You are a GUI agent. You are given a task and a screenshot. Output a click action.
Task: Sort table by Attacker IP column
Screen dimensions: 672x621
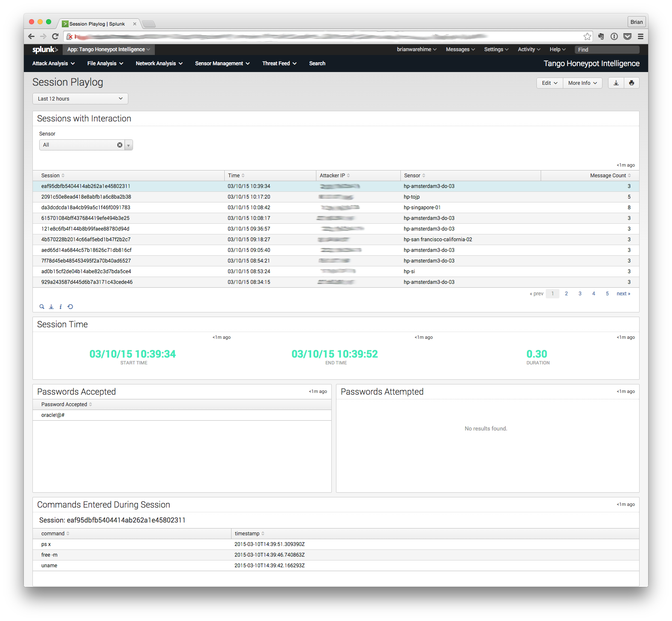coord(335,176)
